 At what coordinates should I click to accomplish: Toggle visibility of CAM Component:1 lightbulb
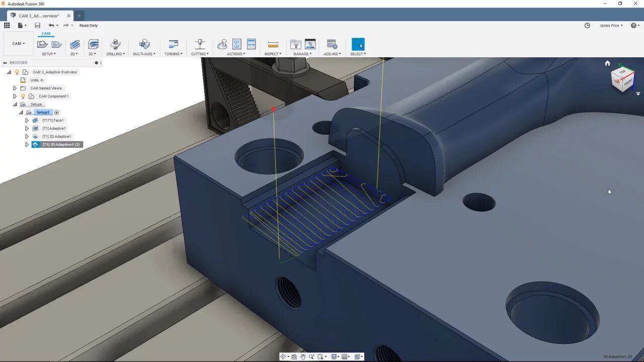[23, 96]
